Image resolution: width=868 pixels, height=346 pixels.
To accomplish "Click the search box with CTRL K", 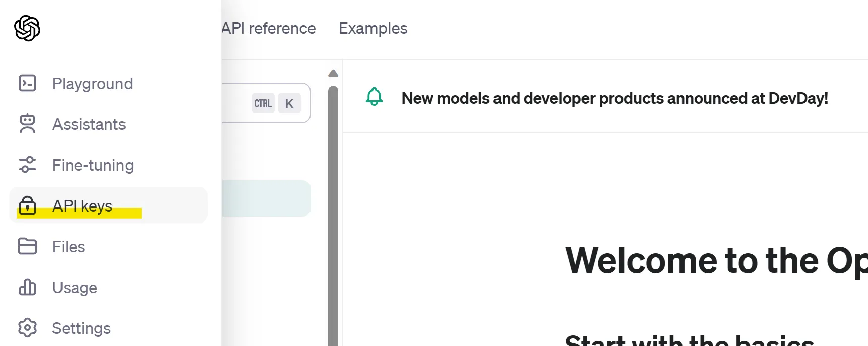I will coord(266,103).
